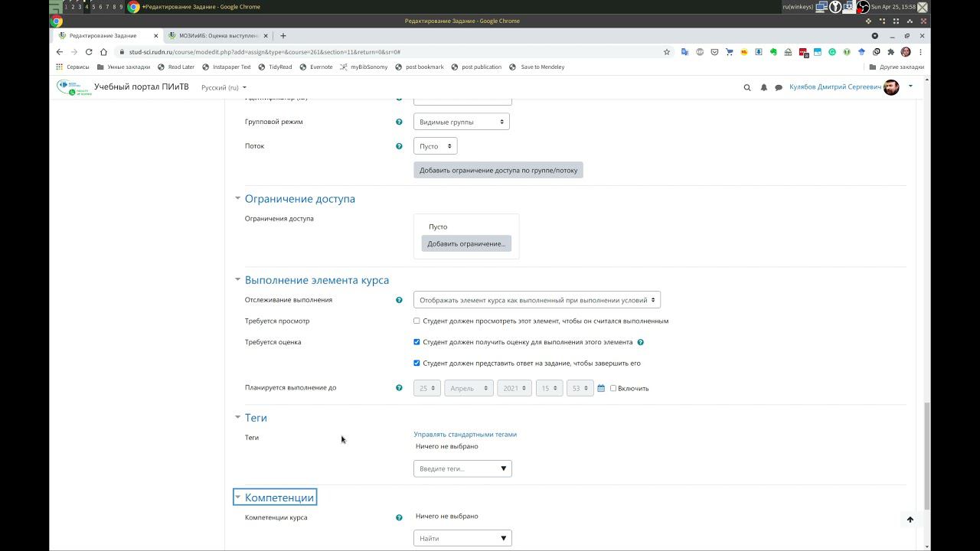
Task: Open the messages speech-bubble icon
Action: point(779,87)
